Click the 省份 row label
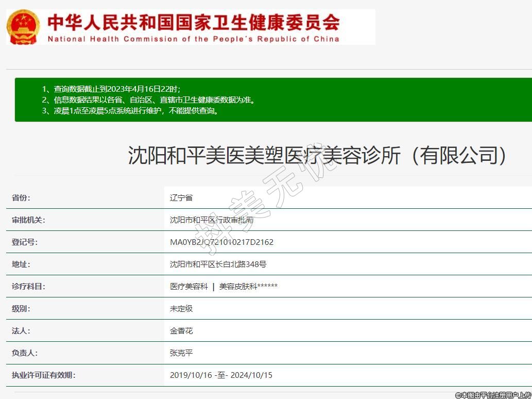This screenshot has height=399, width=532. pos(21,198)
